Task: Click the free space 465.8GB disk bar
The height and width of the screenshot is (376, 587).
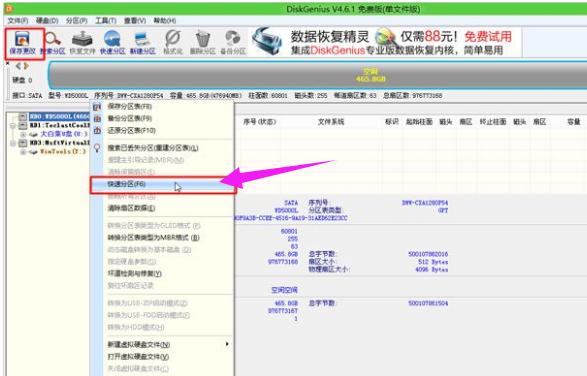Action: point(318,75)
